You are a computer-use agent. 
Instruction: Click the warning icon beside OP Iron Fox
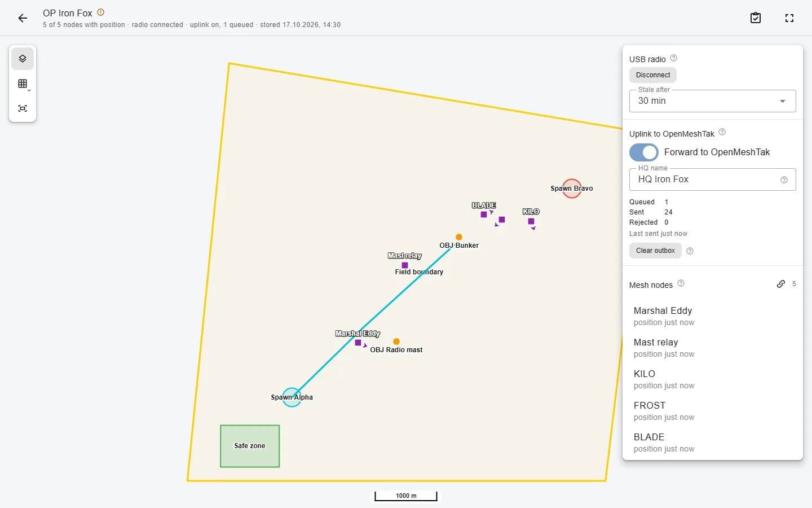coord(101,12)
